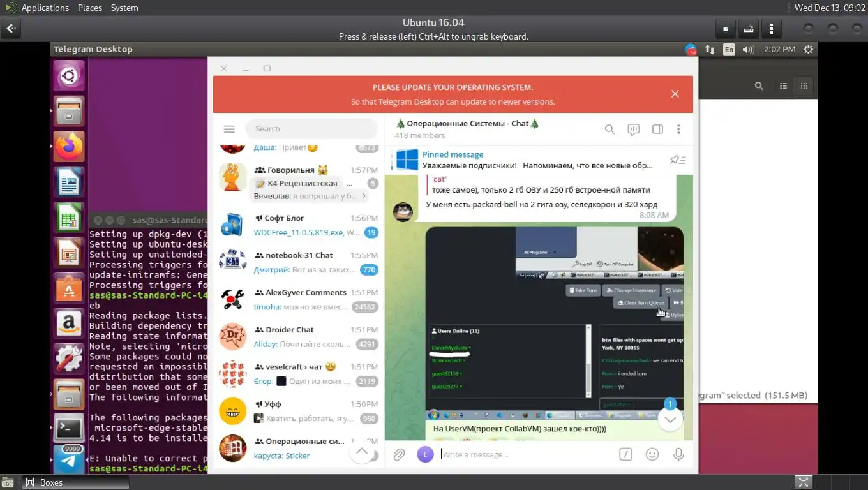Search within the current chat using magnifier icon
Screen dimensions: 868x490
[x=610, y=130]
